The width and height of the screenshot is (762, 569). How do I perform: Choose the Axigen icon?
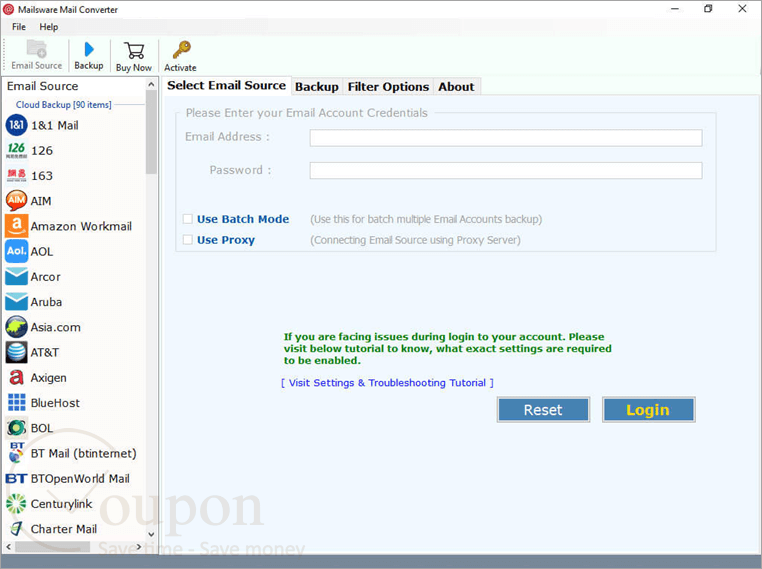[17, 378]
